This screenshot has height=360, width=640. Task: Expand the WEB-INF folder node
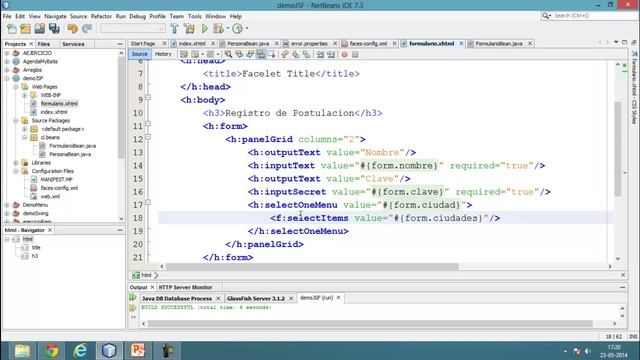(x=24, y=95)
